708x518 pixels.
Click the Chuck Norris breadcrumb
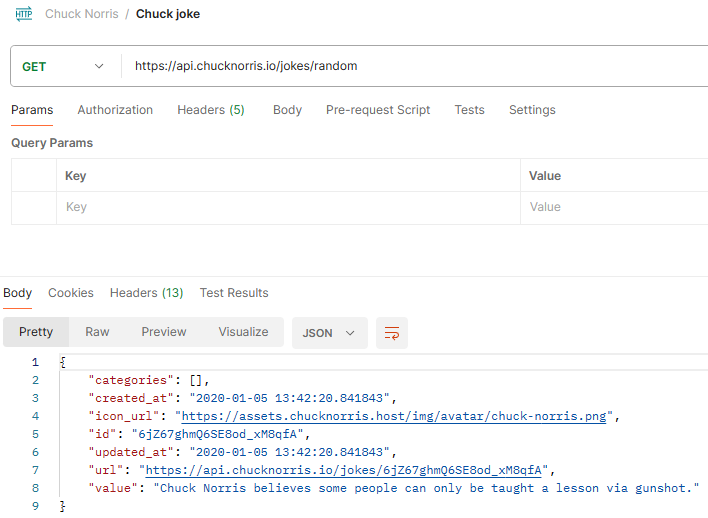82,14
